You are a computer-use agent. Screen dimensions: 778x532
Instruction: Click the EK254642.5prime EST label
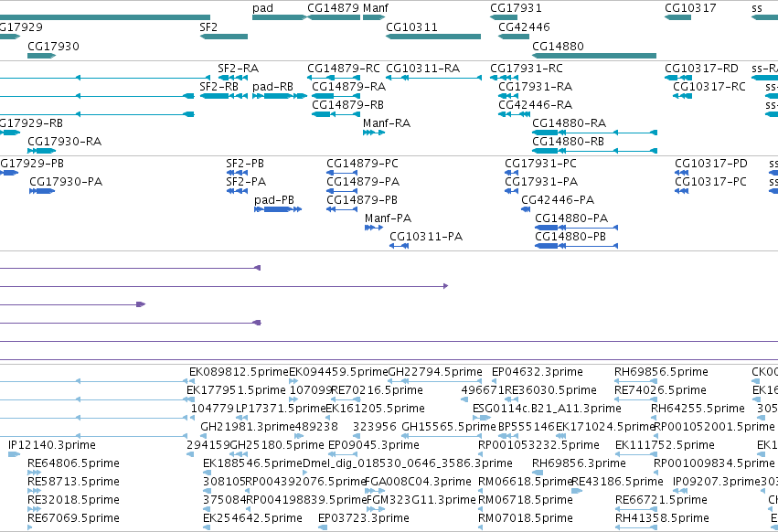pyautogui.click(x=252, y=518)
